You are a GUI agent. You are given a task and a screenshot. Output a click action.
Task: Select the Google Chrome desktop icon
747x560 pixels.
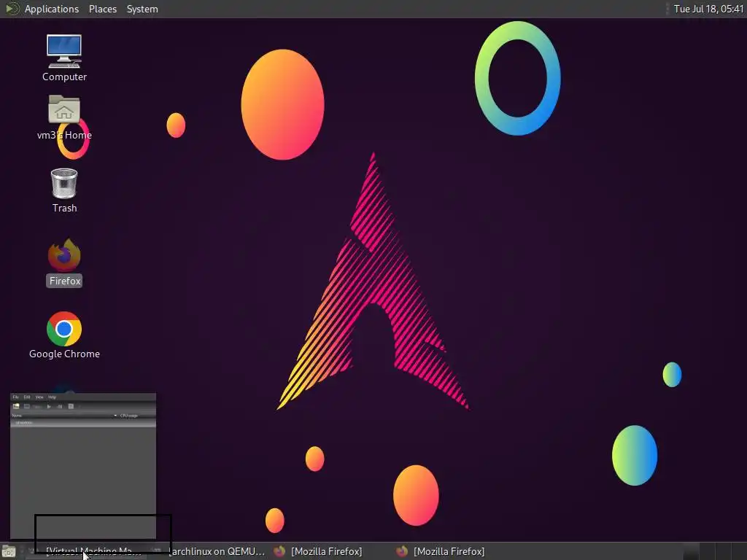[x=64, y=335]
